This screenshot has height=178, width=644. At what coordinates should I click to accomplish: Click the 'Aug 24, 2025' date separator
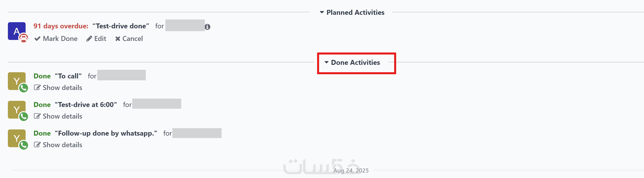click(351, 171)
